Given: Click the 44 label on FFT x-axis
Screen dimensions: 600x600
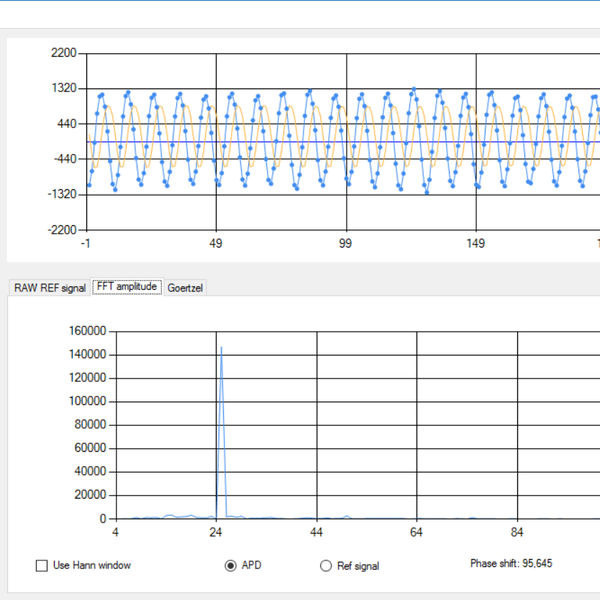Looking at the screenshot, I should 316,533.
